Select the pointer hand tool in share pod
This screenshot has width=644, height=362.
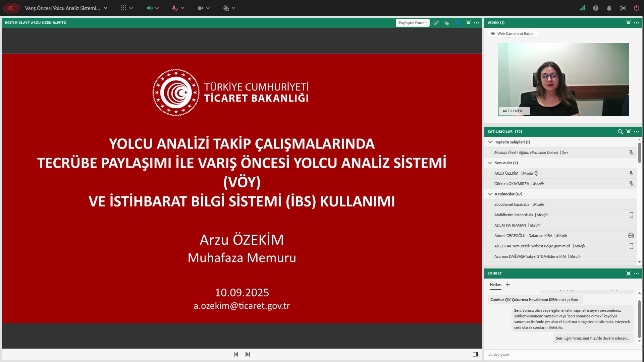pyautogui.click(x=447, y=23)
